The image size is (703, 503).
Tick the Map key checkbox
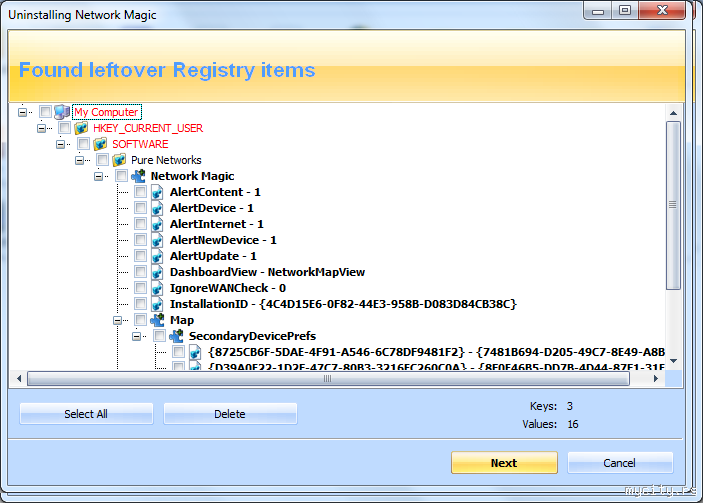pos(141,319)
